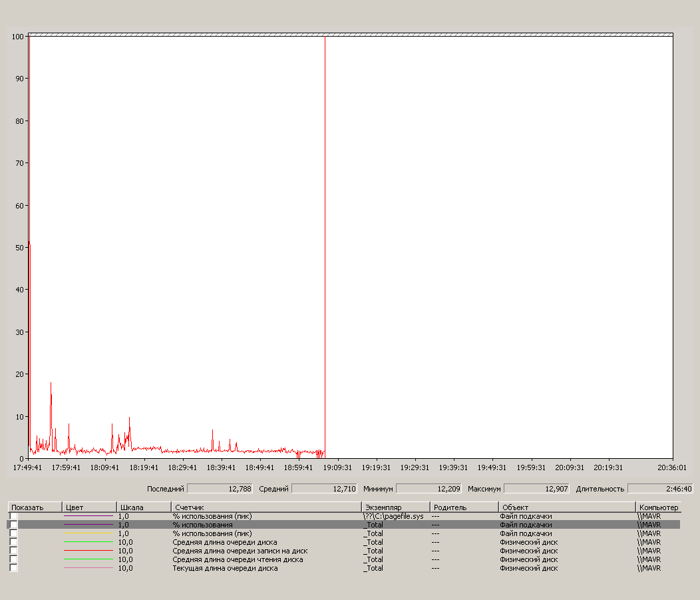
Task: Click the 'Компьютер' column header
Action: (x=658, y=507)
